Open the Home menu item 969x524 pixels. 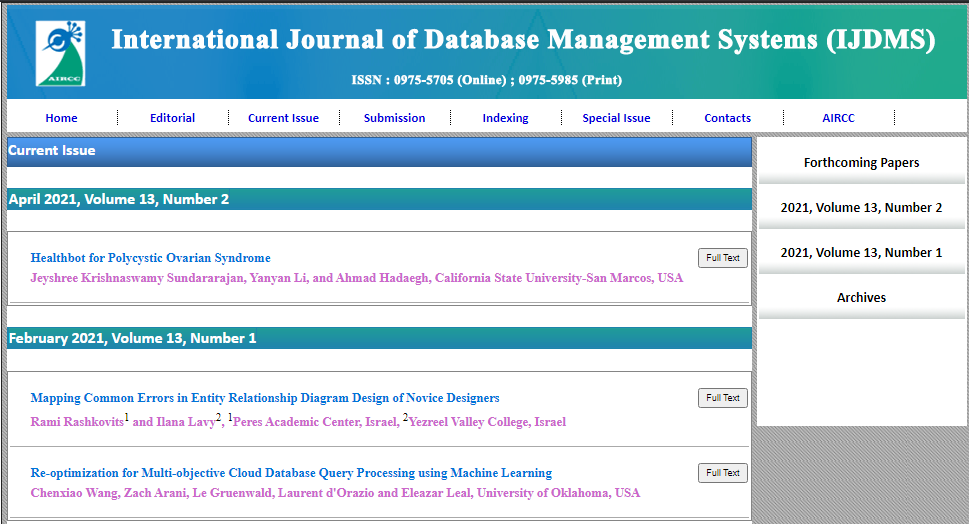coord(61,118)
